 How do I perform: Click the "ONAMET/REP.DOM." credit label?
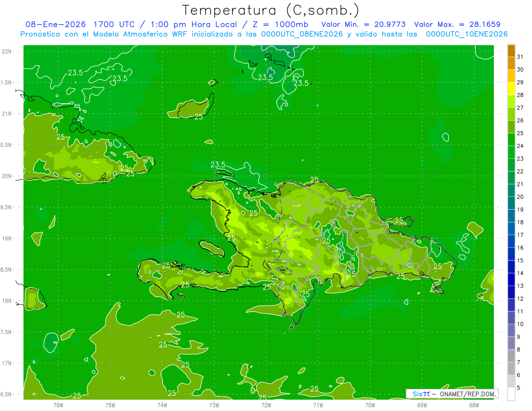(x=467, y=394)
